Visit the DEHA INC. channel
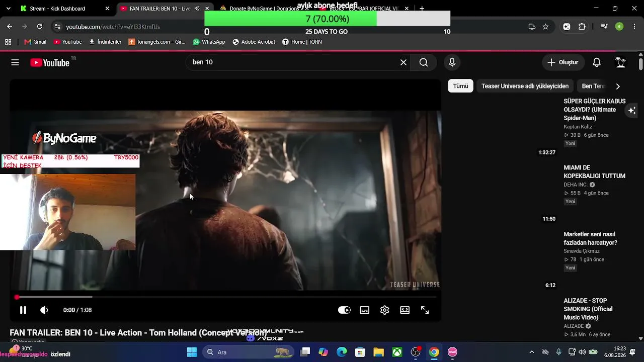644x362 pixels. coord(576,185)
